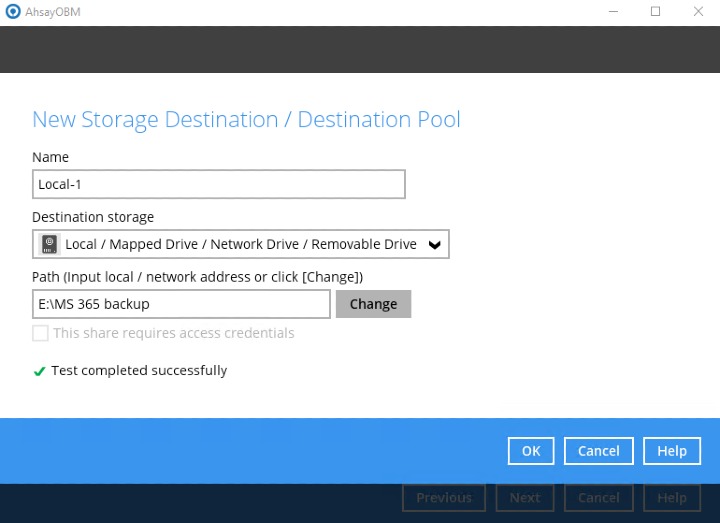Click Cancel in the blue dialog bar
The width and height of the screenshot is (720, 523).
pos(598,451)
